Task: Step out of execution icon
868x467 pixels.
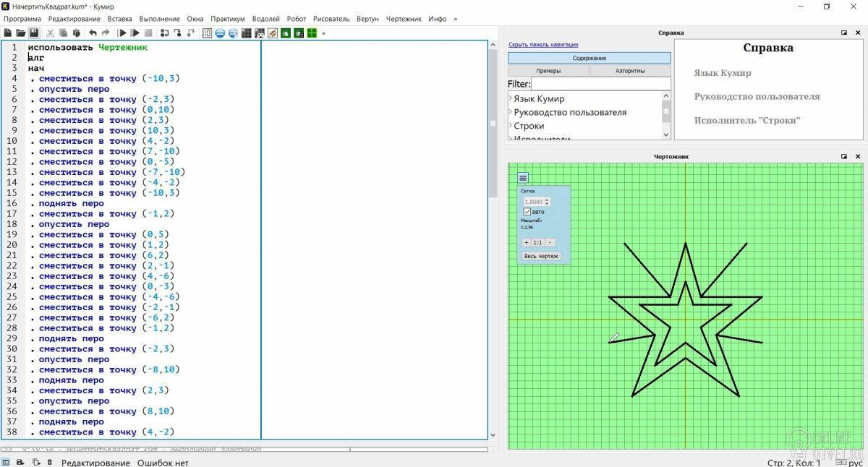Action: point(191,33)
